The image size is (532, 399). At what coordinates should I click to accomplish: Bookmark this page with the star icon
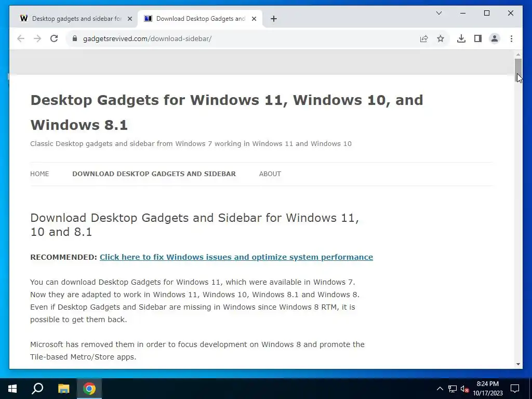coord(441,38)
